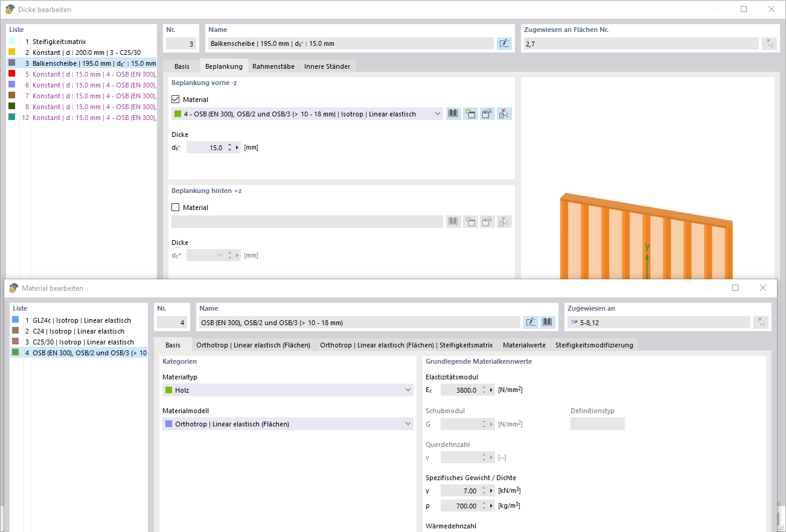Open material library icon beside OSB name field
Viewport: 786px width, 532px height.
pyautogui.click(x=548, y=322)
